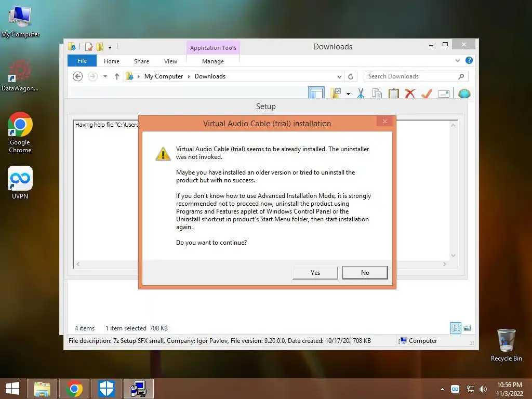Screen dimensions: 532x399
Task: Refresh the Downloads folder
Action: pos(351,77)
